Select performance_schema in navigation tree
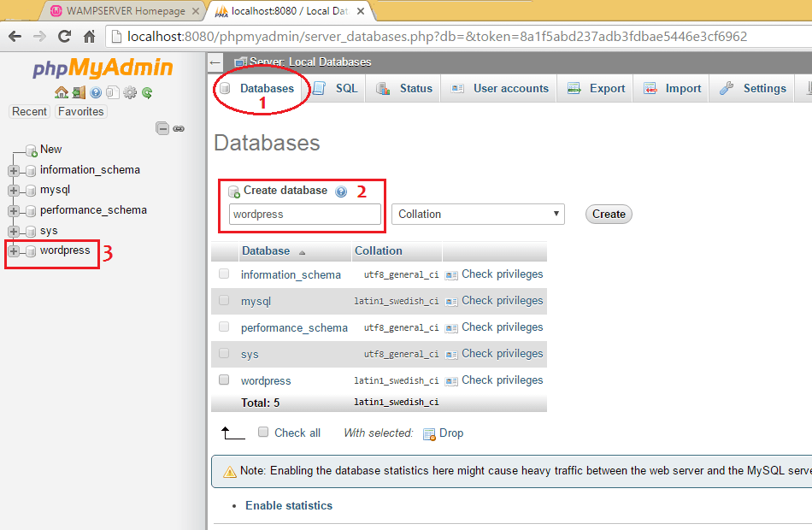 pyautogui.click(x=93, y=210)
